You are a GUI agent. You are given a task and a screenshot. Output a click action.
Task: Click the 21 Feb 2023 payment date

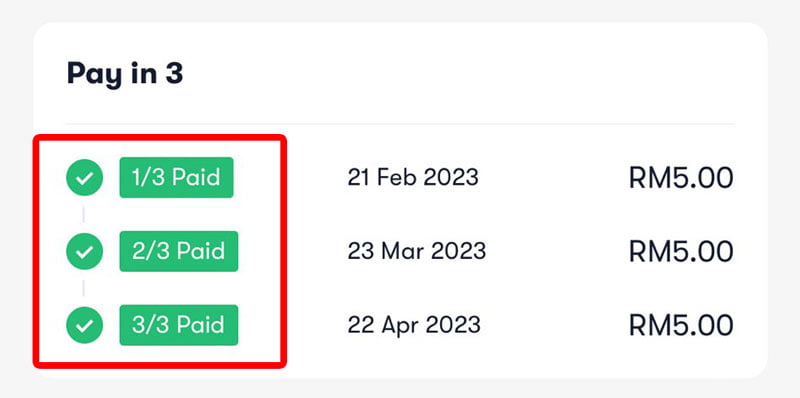click(413, 178)
